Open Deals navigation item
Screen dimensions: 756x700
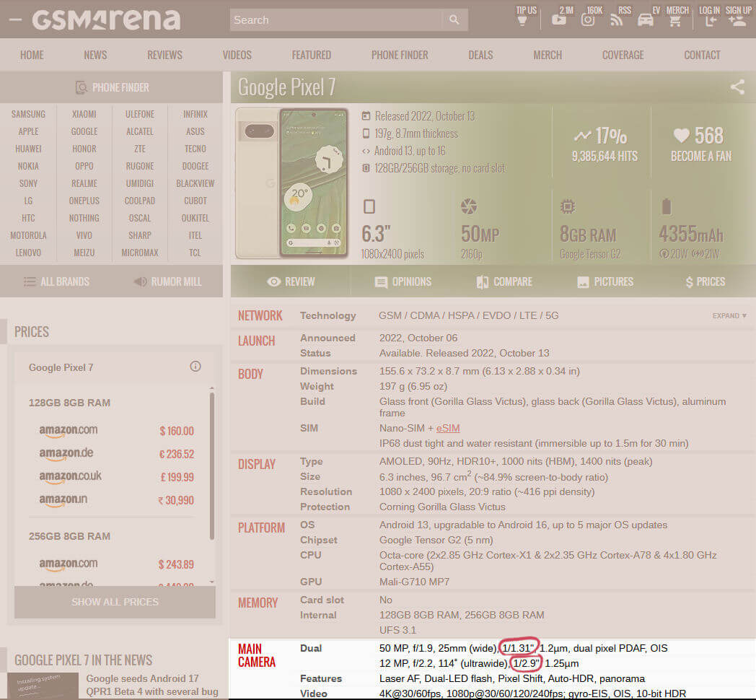[x=480, y=55]
